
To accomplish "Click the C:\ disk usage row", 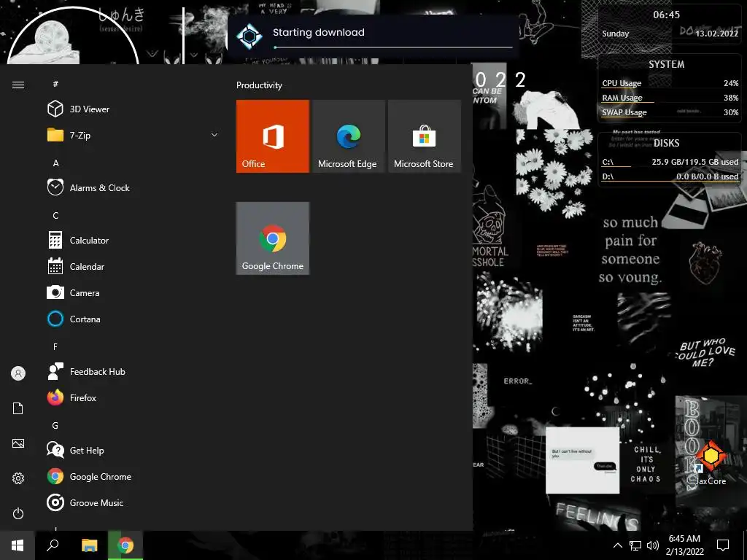I will click(670, 162).
